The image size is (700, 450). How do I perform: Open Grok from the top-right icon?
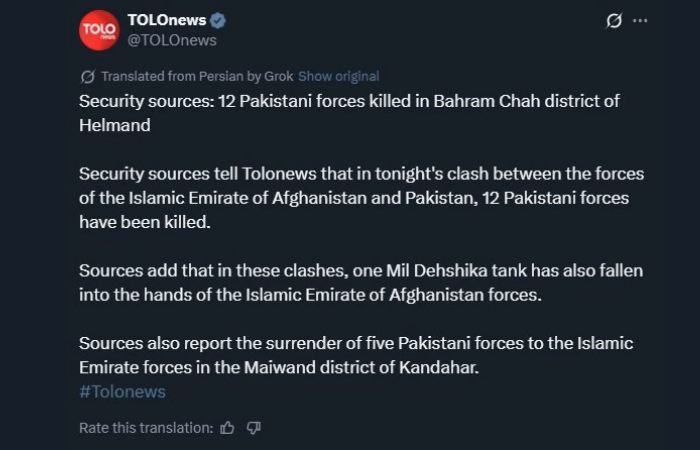point(615,21)
